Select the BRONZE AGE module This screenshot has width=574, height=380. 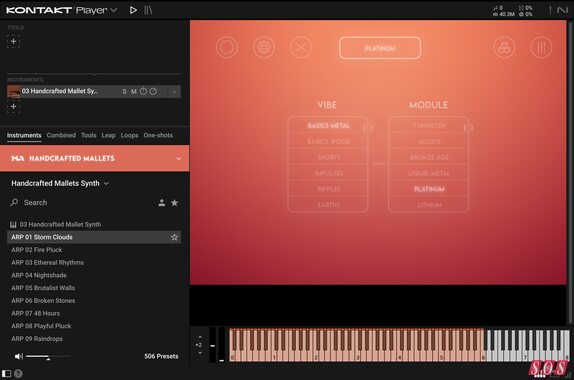point(429,157)
